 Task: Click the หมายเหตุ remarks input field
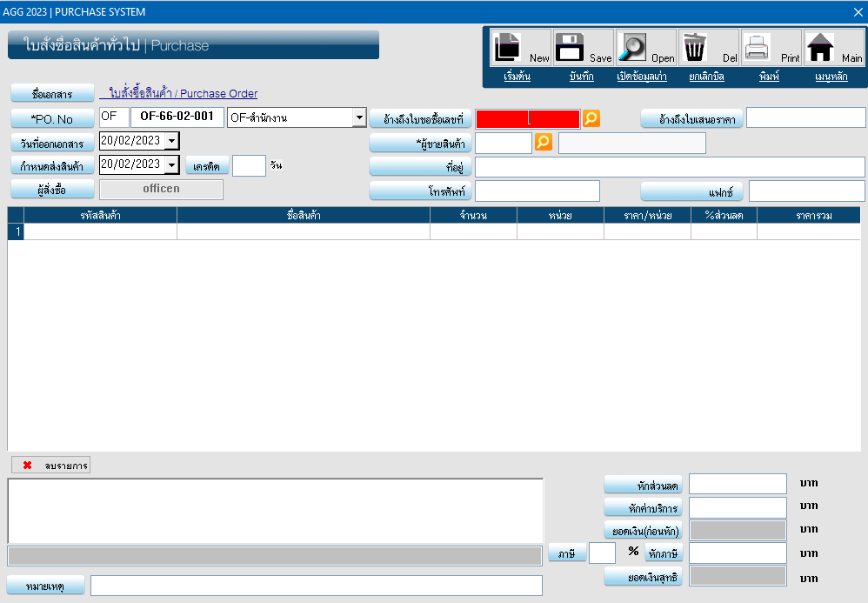(x=316, y=586)
